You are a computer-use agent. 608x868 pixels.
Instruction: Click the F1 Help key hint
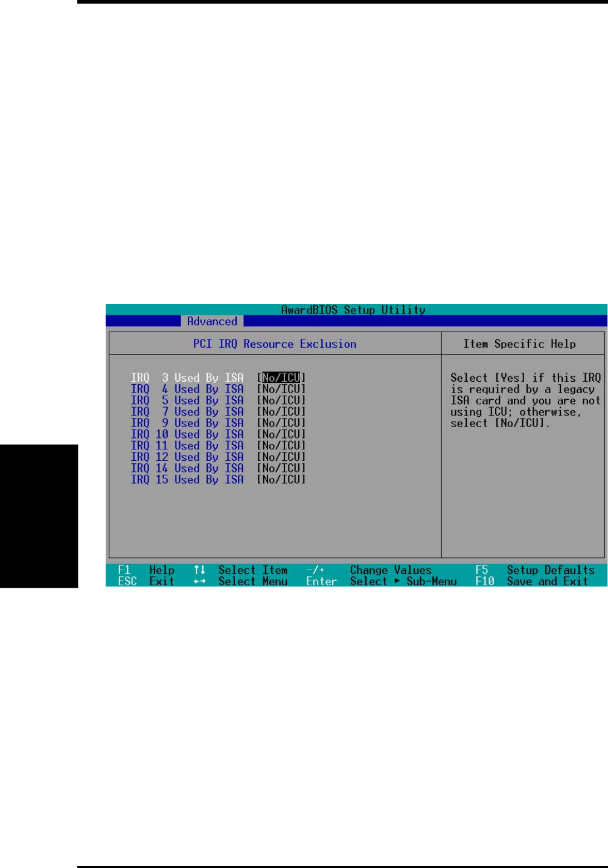146,570
